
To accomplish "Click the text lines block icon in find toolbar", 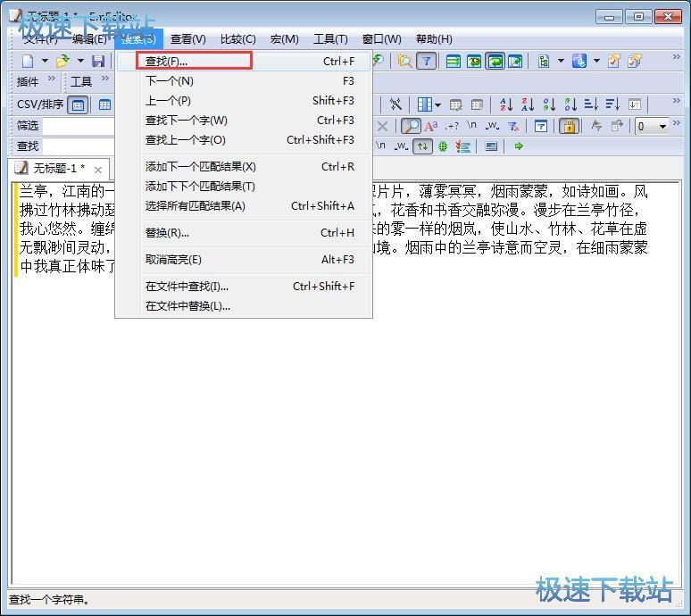I will 491,146.
